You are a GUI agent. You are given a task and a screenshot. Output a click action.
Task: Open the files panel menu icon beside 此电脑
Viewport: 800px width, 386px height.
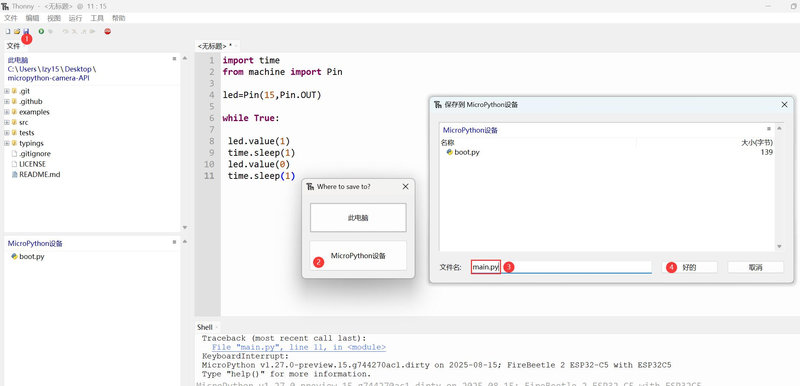point(174,59)
